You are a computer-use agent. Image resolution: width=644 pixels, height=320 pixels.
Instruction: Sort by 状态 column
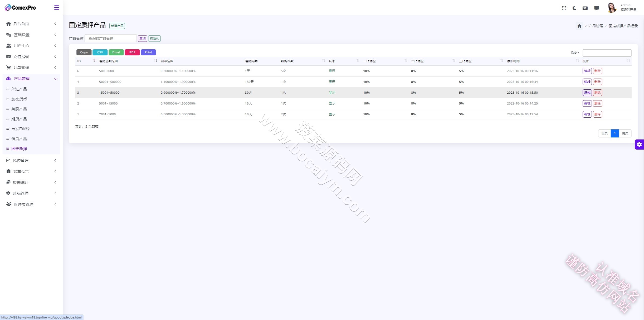click(x=344, y=61)
